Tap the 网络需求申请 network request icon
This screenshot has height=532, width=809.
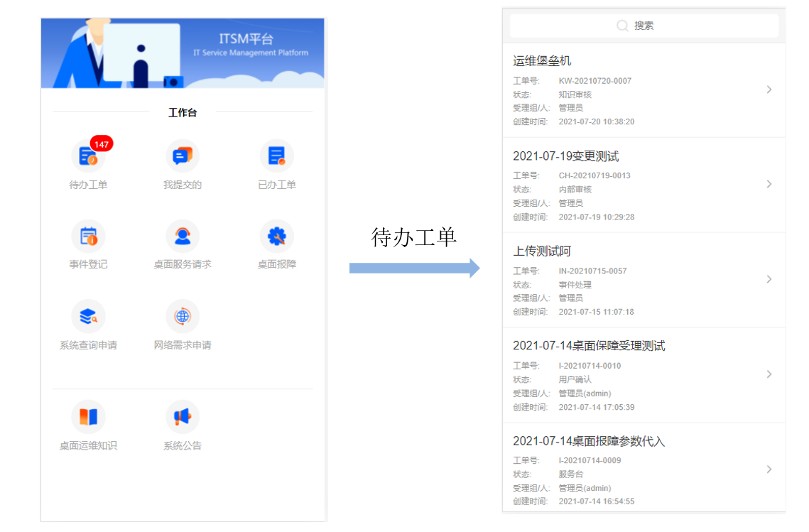(183, 317)
